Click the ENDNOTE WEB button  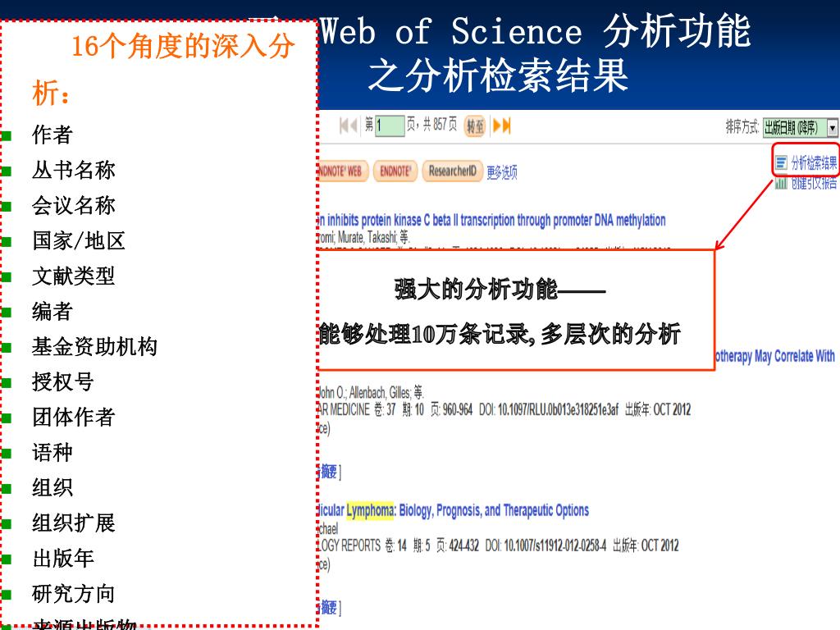(x=342, y=171)
